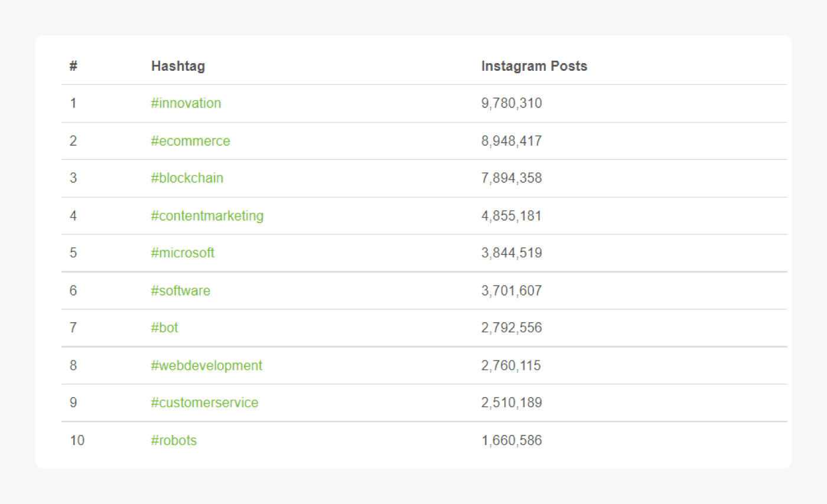Click rank number 5 in the table
Screen dimensions: 827x504
click(73, 253)
